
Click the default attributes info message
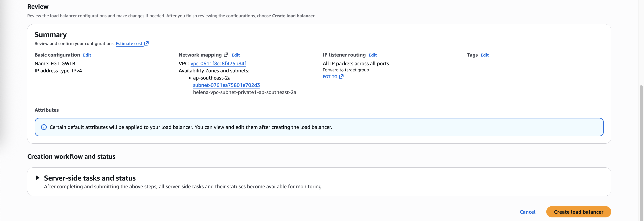[x=191, y=127]
